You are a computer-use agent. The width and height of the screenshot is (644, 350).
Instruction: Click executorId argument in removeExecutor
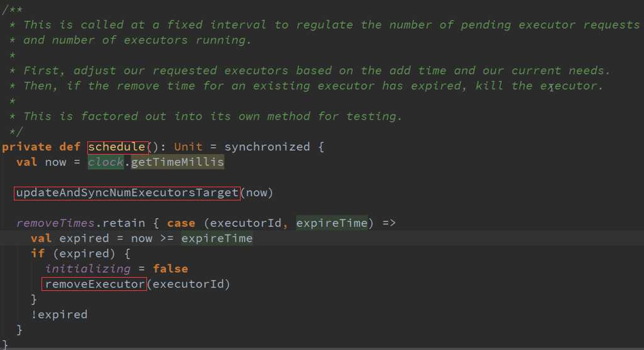point(188,284)
